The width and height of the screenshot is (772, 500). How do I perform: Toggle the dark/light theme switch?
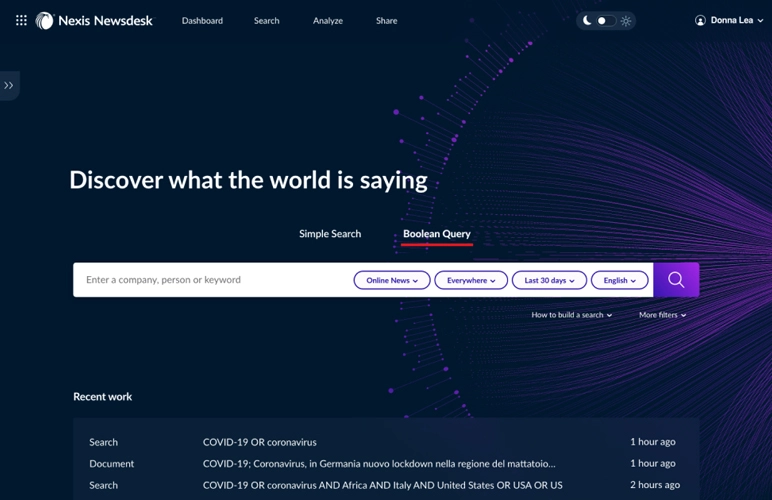coord(604,21)
